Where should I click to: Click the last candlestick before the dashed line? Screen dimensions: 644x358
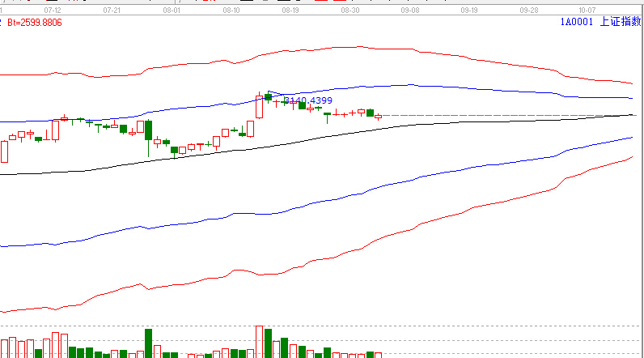(378, 117)
